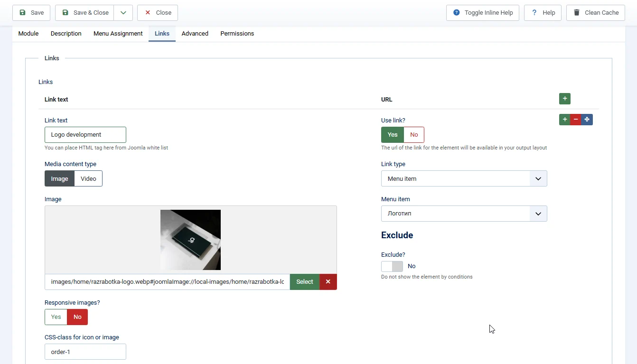Click the Link text input field
Image resolution: width=637 pixels, height=364 pixels.
point(85,135)
